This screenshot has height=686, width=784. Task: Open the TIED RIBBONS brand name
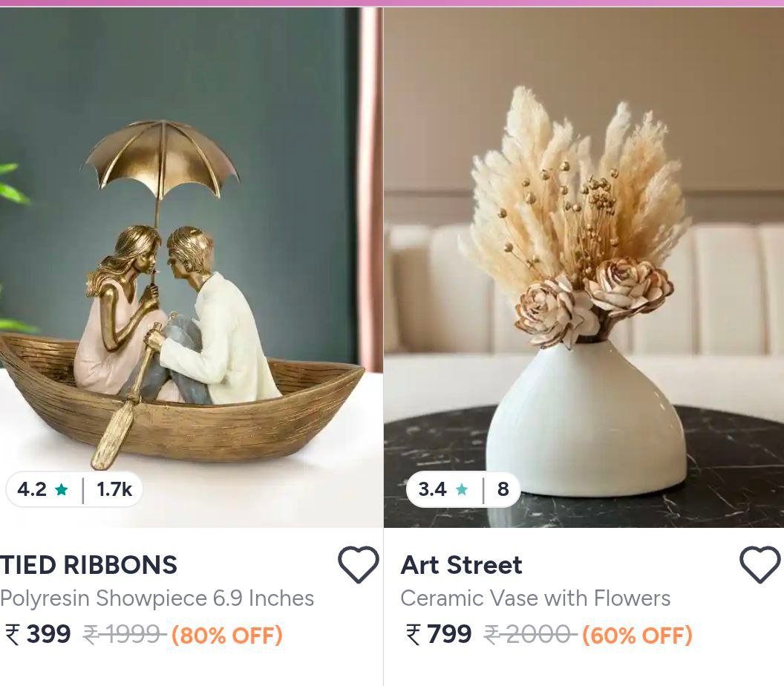tap(88, 565)
